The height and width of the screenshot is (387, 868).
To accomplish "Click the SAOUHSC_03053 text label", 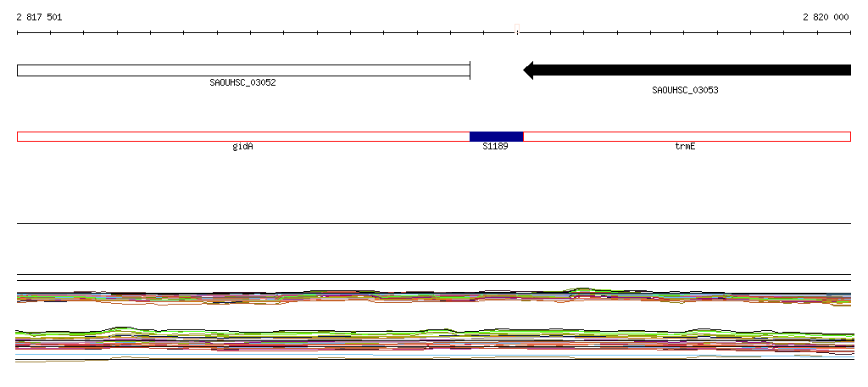I will [685, 90].
